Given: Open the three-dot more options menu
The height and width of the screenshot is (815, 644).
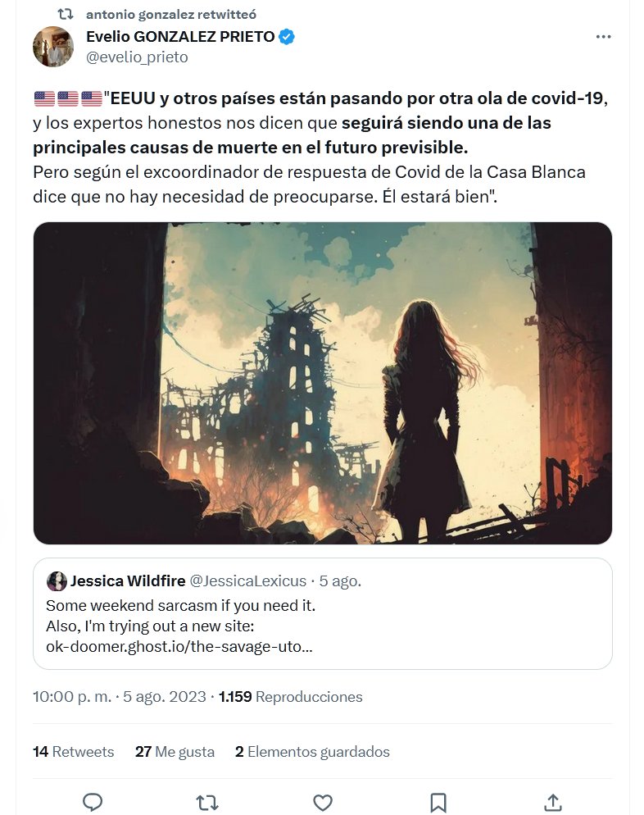Looking at the screenshot, I should (x=603, y=37).
